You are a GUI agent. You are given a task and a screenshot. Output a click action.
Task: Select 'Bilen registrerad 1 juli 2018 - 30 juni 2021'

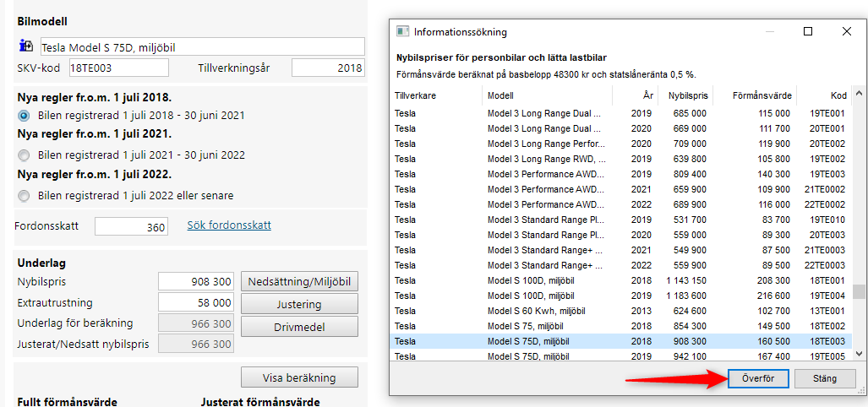[x=24, y=116]
